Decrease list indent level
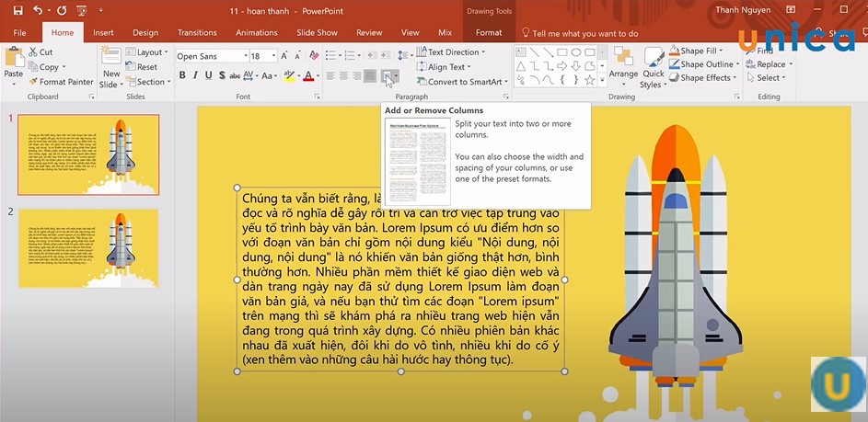This screenshot has height=422, width=868. point(372,55)
